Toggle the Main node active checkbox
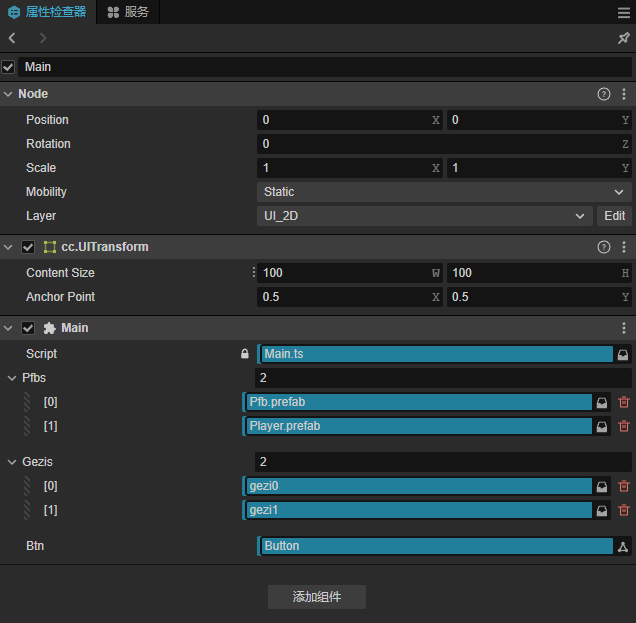Viewport: 636px width, 623px height. (x=9, y=67)
